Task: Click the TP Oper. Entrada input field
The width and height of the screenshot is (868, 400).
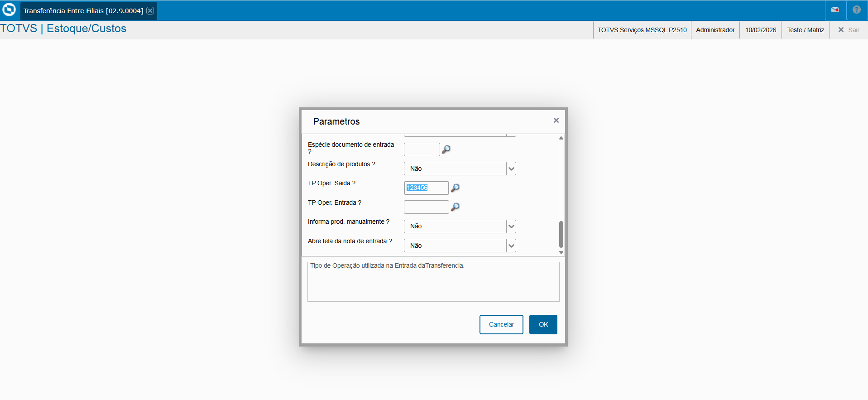Action: click(426, 207)
